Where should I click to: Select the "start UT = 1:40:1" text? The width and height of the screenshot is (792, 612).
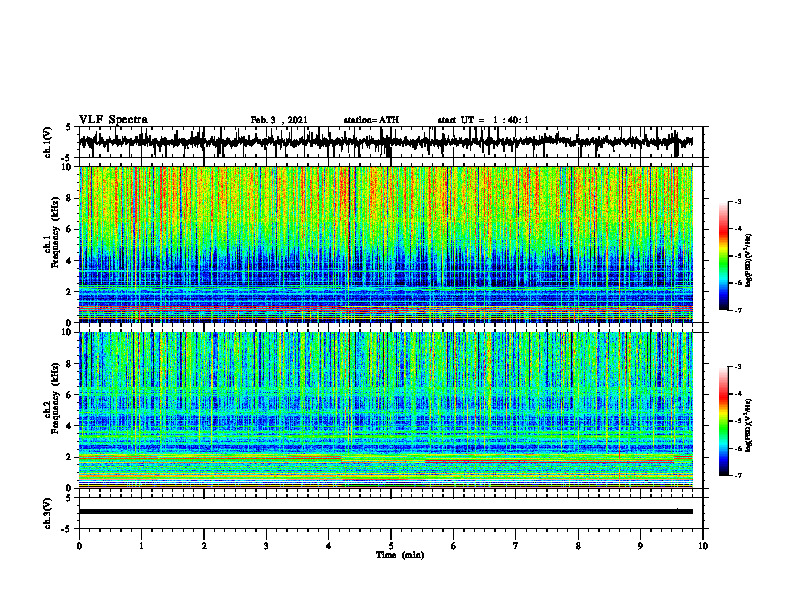[x=483, y=120]
